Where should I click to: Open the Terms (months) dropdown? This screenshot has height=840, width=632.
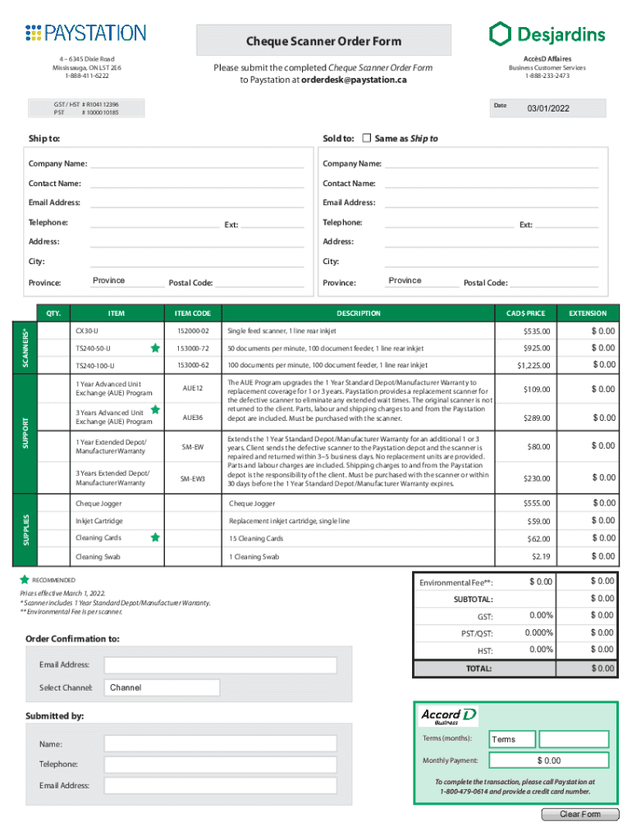pyautogui.click(x=512, y=739)
